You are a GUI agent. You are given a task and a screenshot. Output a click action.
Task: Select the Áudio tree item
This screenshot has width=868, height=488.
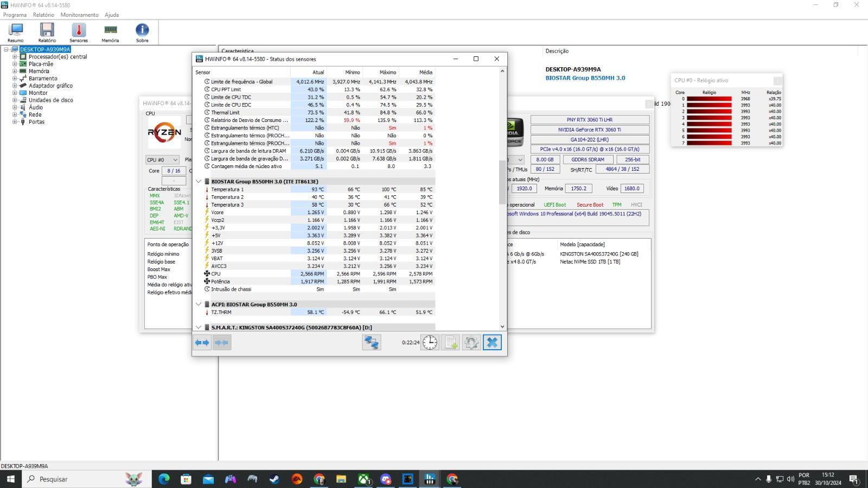[36, 107]
